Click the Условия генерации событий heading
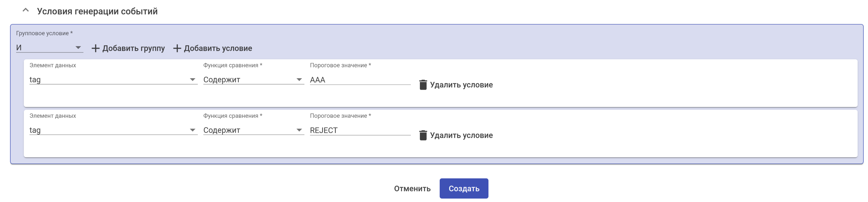Viewport: 868px width, 202px height. [x=97, y=11]
